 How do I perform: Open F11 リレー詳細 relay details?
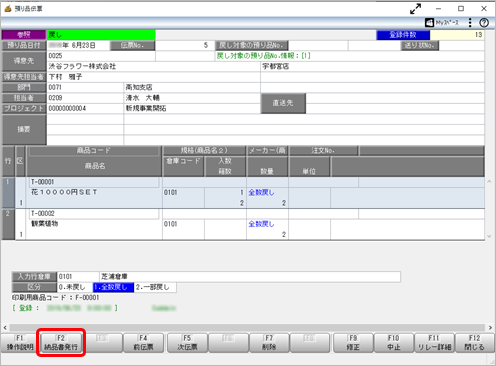[x=434, y=343]
